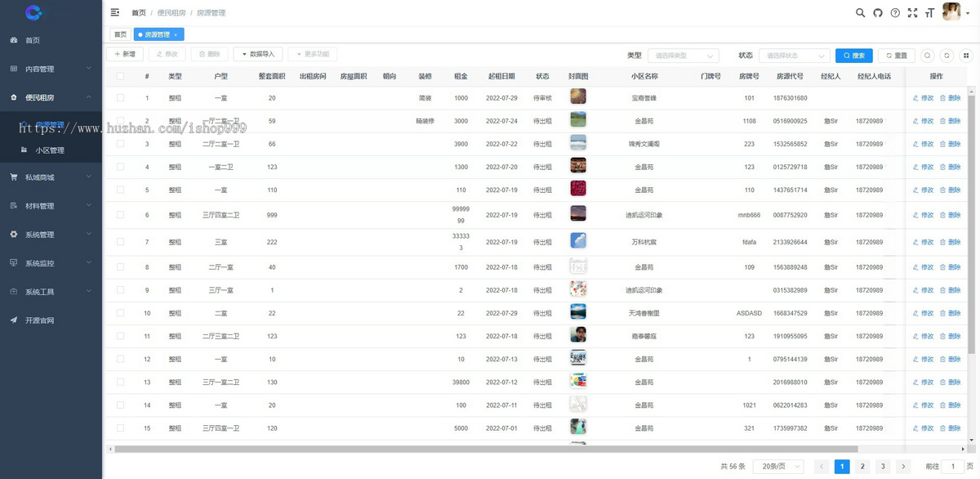Check the checkbox for row 13

(x=121, y=382)
